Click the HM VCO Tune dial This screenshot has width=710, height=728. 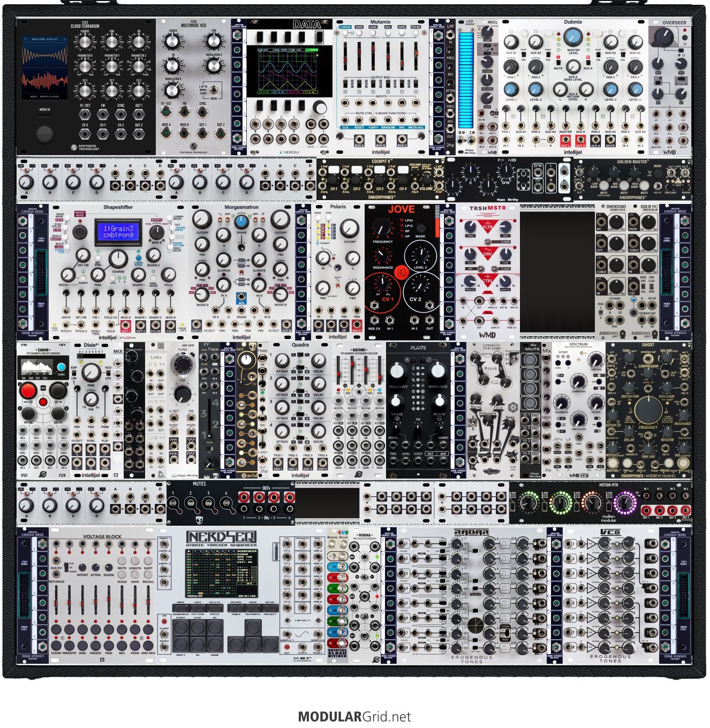pos(183,364)
